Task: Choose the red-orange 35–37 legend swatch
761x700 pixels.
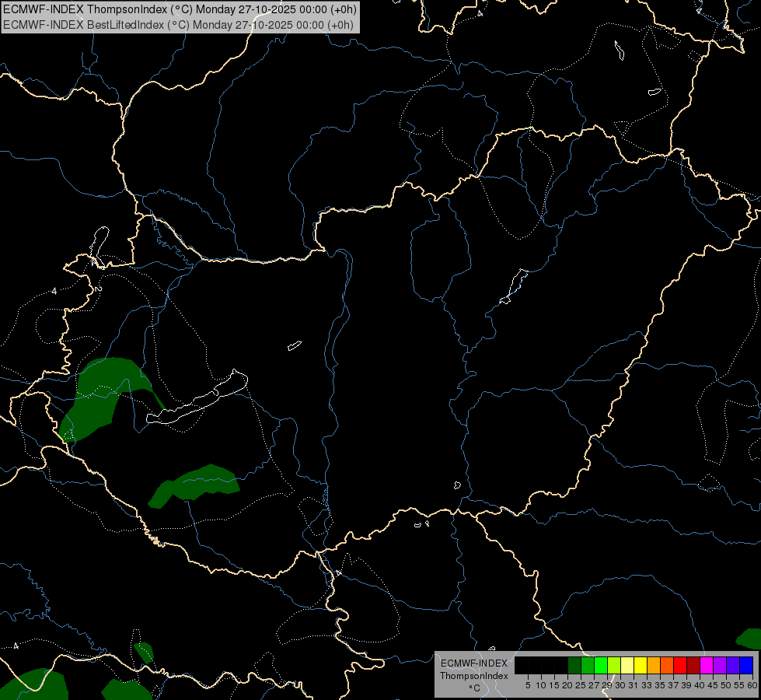Action: coord(667,665)
